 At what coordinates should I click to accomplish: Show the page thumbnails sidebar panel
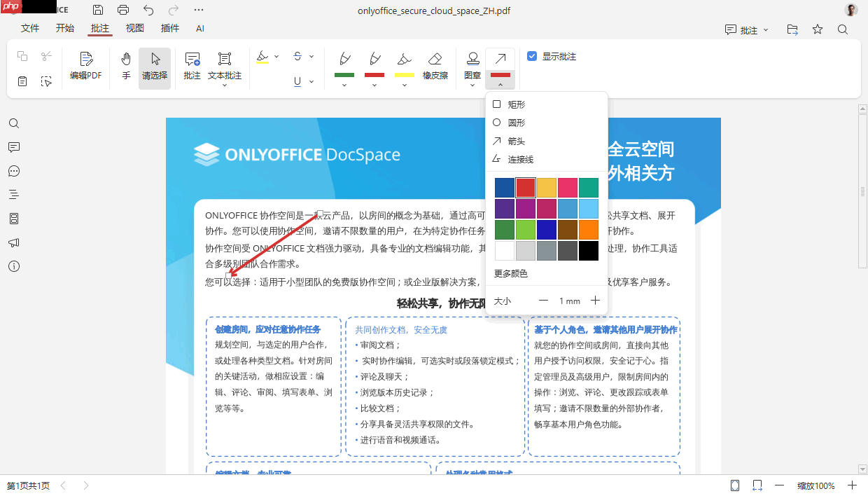14,218
